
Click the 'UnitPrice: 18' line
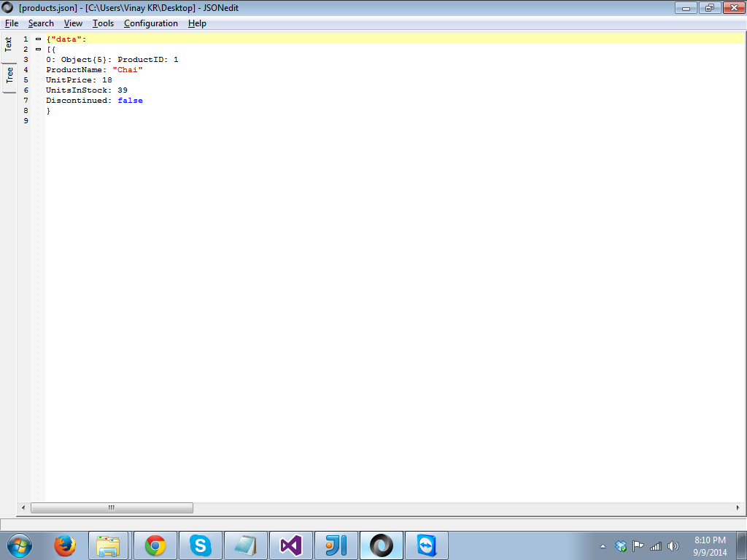[x=79, y=80]
